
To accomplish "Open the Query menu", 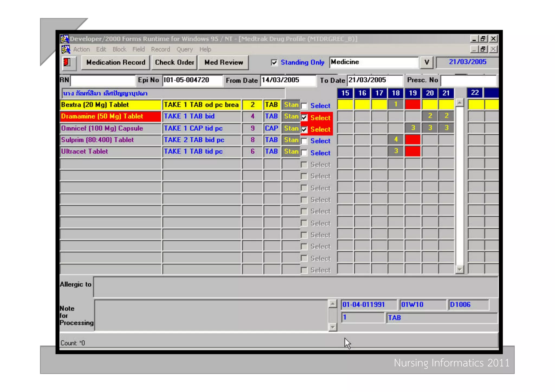I will (x=185, y=49).
